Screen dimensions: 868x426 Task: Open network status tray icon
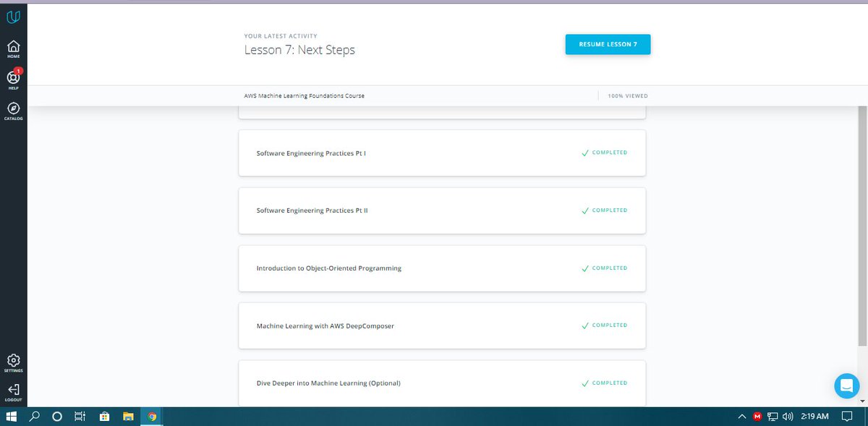pos(773,417)
